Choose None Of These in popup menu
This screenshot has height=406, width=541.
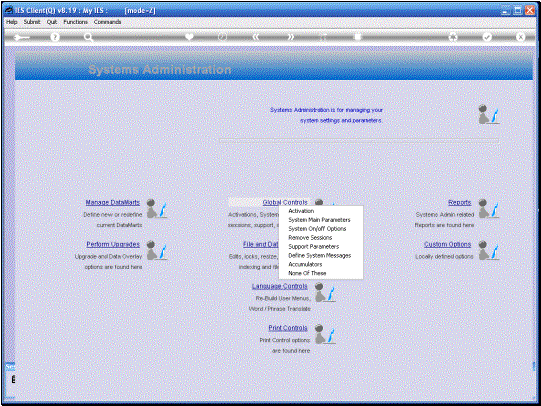307,273
